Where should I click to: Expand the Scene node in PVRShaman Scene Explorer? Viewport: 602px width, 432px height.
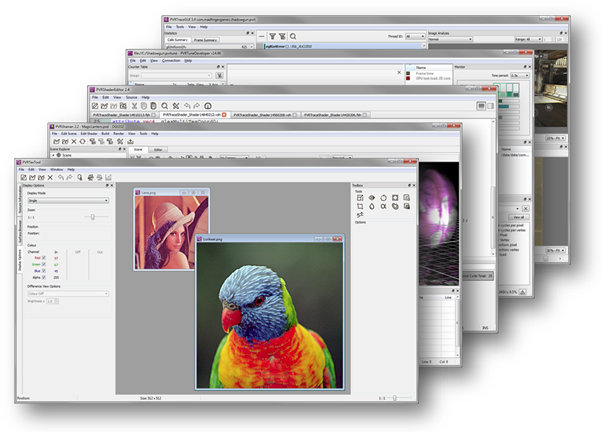coord(53,155)
